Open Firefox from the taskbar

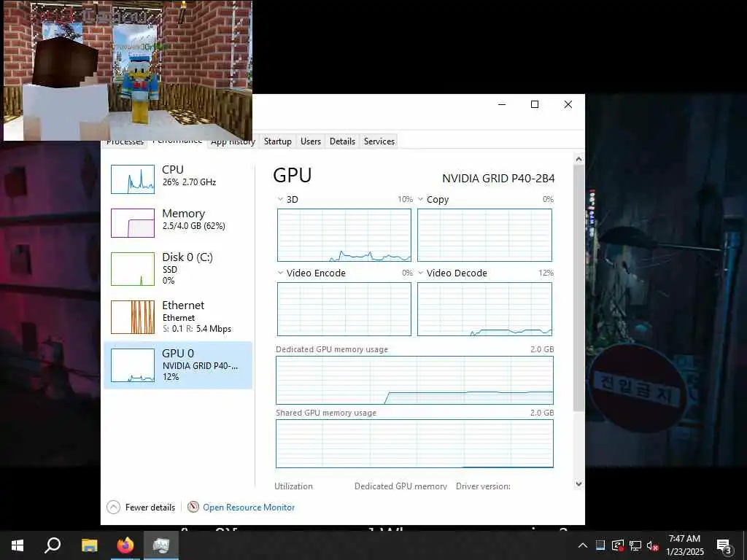(x=125, y=545)
